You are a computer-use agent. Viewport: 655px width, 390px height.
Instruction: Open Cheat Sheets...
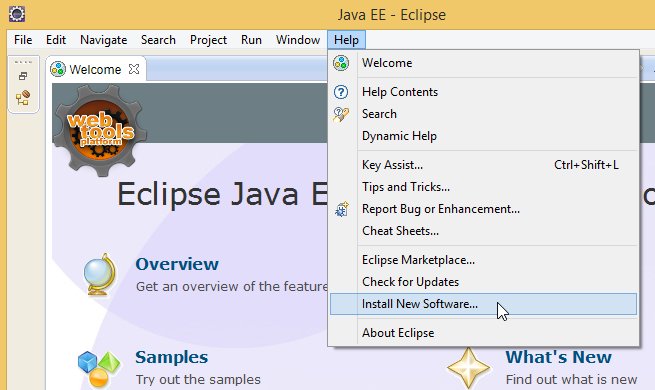[483, 231]
